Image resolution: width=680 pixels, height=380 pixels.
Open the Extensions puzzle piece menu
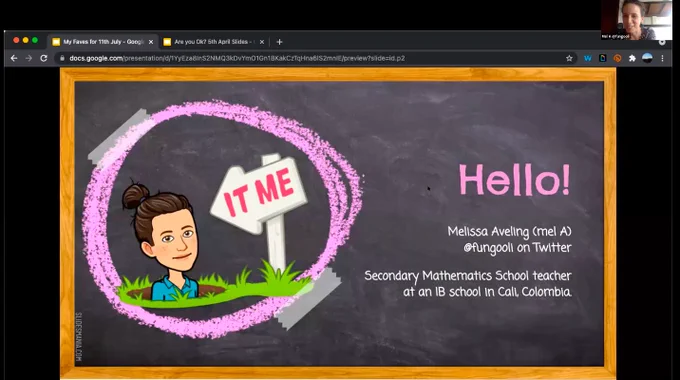(632, 58)
